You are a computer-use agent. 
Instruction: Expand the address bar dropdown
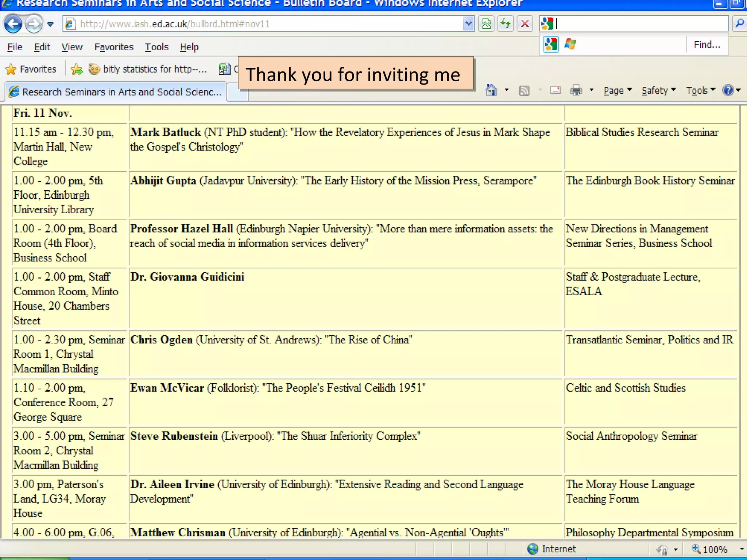pos(468,24)
